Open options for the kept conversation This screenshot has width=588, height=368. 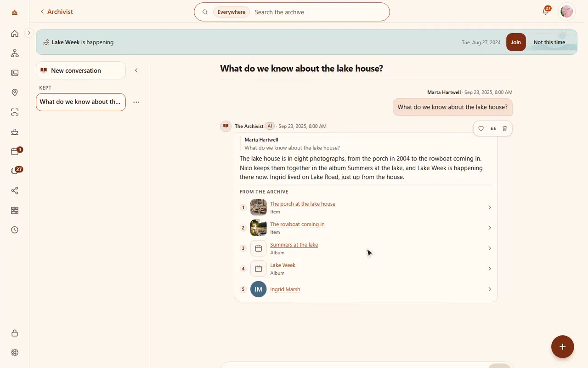pos(136,102)
